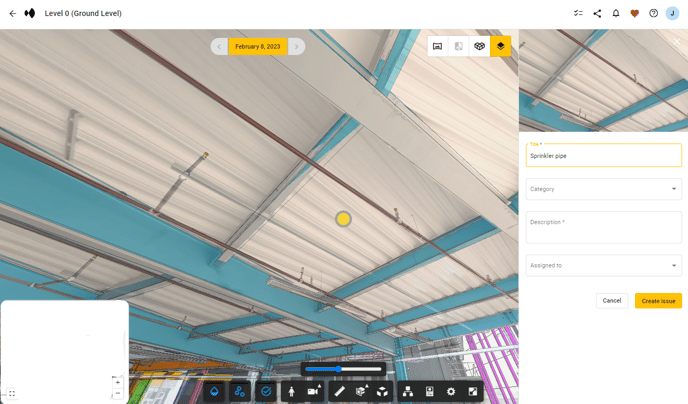
Task: Open the February 8, 2023 date picker
Action: 258,46
